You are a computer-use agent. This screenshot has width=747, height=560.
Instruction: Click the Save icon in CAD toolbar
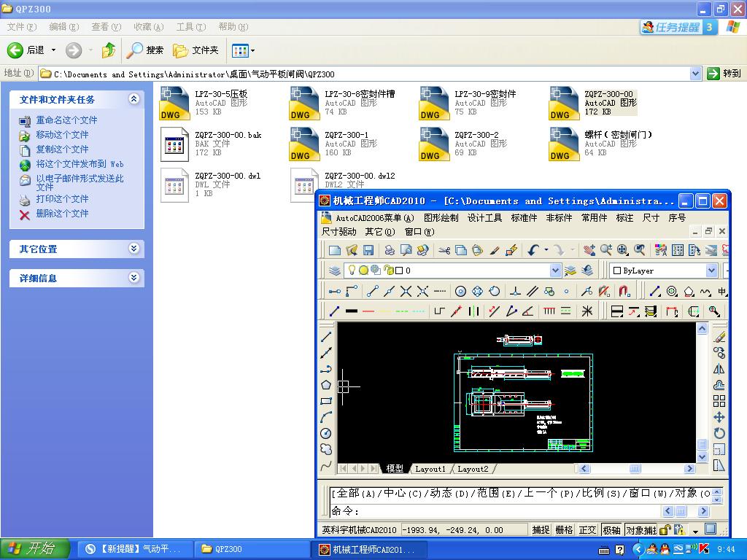pos(368,250)
